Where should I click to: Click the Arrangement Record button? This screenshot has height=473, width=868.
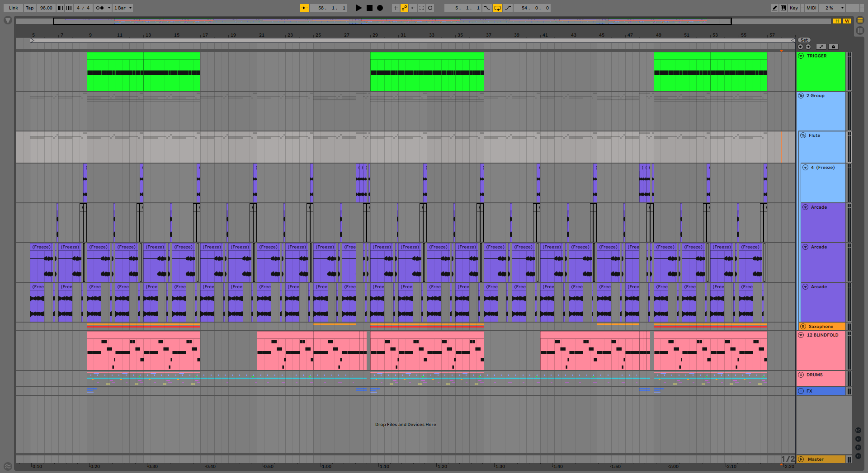point(380,8)
